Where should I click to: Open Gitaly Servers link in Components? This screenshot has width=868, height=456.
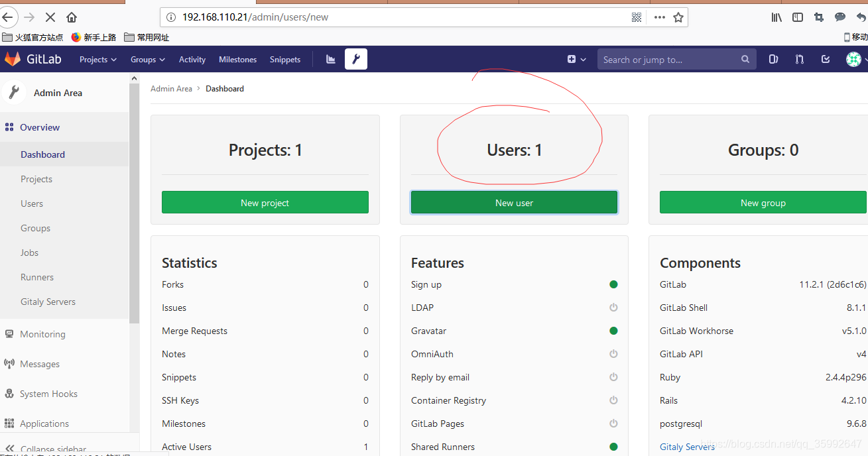(687, 447)
